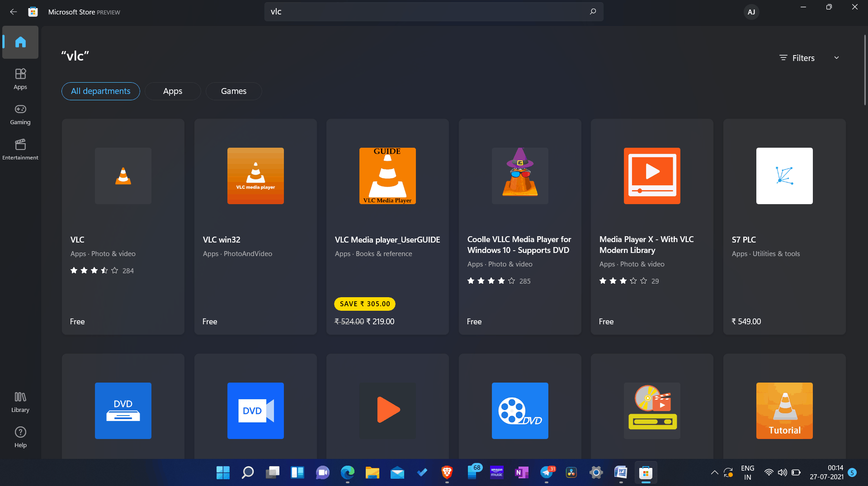Click the 285 ratings stars on Coolle VLLC
The image size is (868, 486).
click(x=491, y=281)
